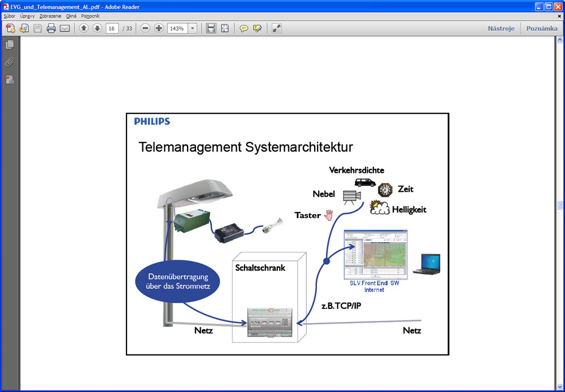Open the page thumbnails panel
This screenshot has height=392, width=565.
pos(10,45)
